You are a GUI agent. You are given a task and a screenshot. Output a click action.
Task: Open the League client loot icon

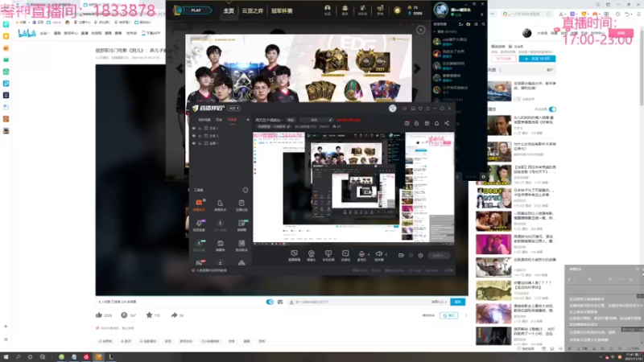click(363, 9)
